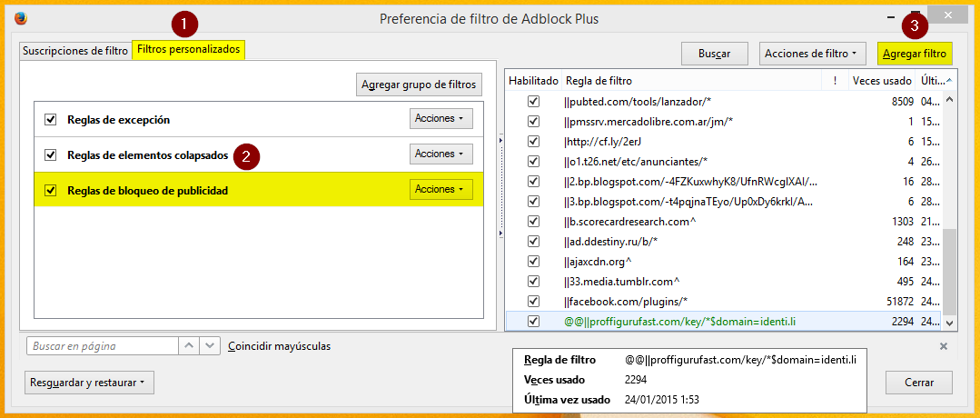Click the 1303 usage count cell

(903, 222)
